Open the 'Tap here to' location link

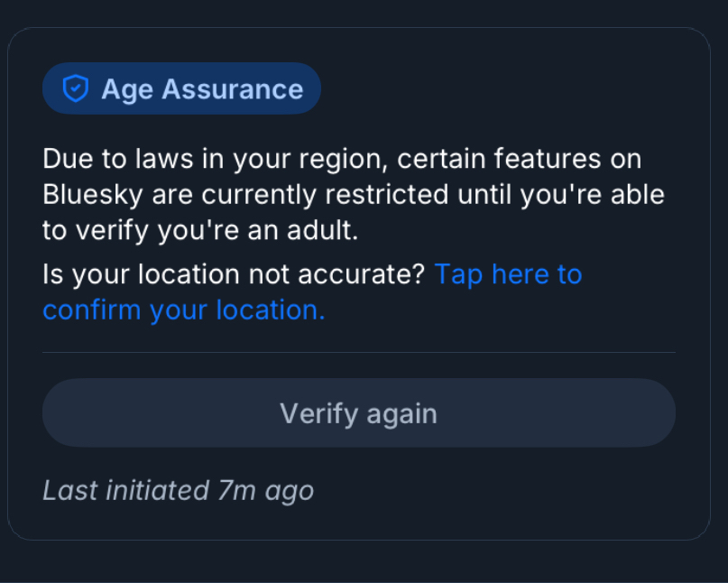508,274
